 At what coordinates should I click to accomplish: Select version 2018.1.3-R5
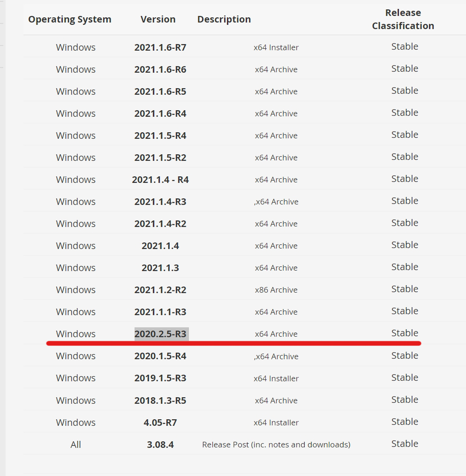(x=160, y=400)
